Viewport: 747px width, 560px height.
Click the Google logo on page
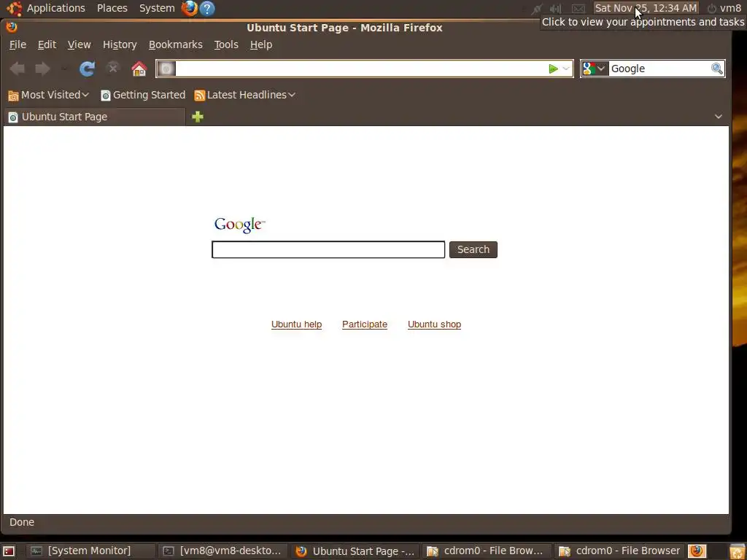click(x=239, y=225)
